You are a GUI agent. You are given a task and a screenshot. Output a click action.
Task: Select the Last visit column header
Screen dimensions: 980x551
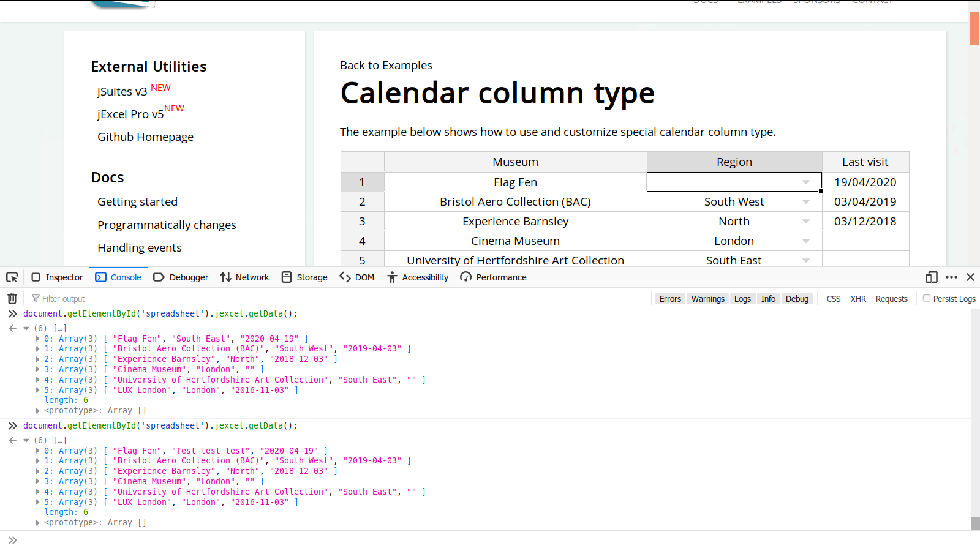pyautogui.click(x=865, y=162)
